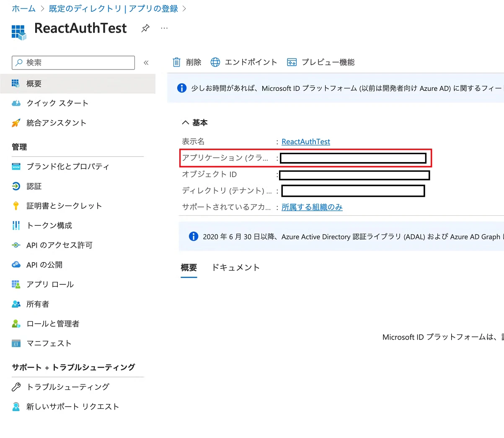The width and height of the screenshot is (504, 438).
Task: Open the more options ellipsis menu
Action: 164,28
